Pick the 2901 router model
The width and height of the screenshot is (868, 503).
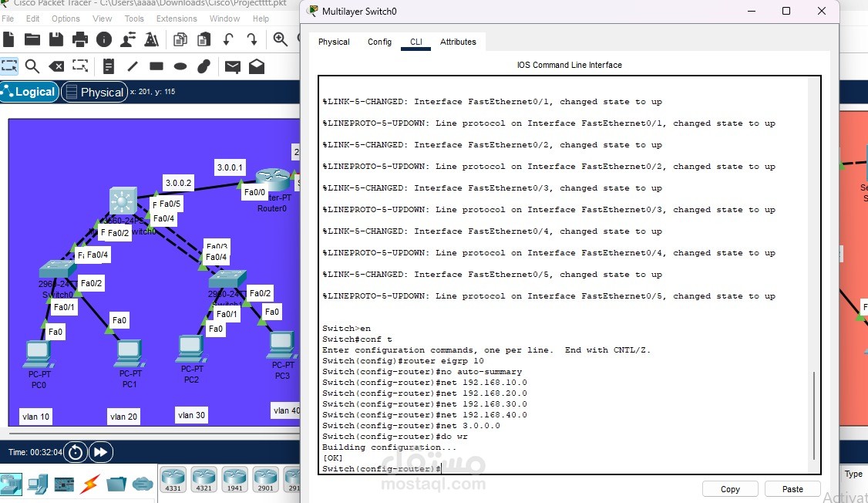pyautogui.click(x=264, y=478)
